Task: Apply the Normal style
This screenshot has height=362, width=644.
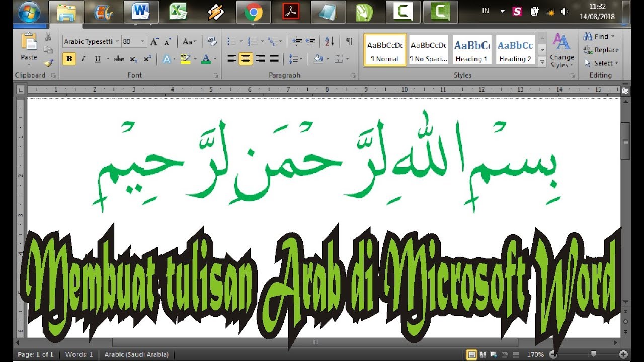Action: tap(385, 50)
